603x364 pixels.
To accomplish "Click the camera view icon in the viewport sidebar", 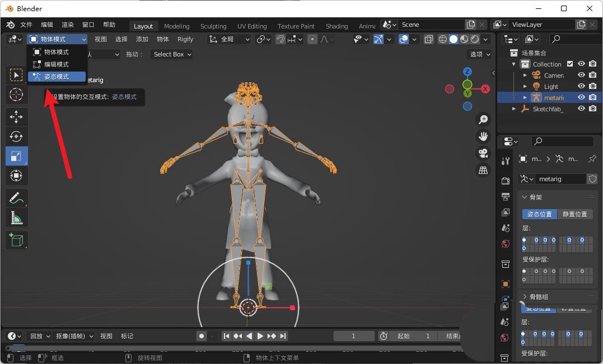I will [x=483, y=153].
